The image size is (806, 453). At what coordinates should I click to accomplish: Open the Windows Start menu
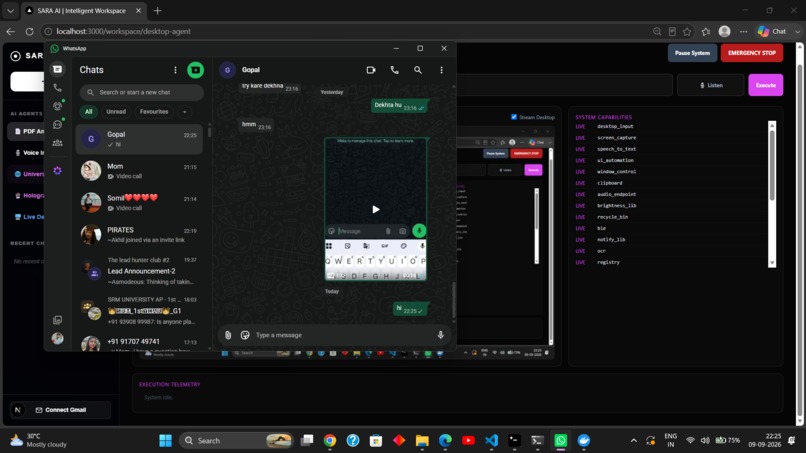pyautogui.click(x=166, y=441)
